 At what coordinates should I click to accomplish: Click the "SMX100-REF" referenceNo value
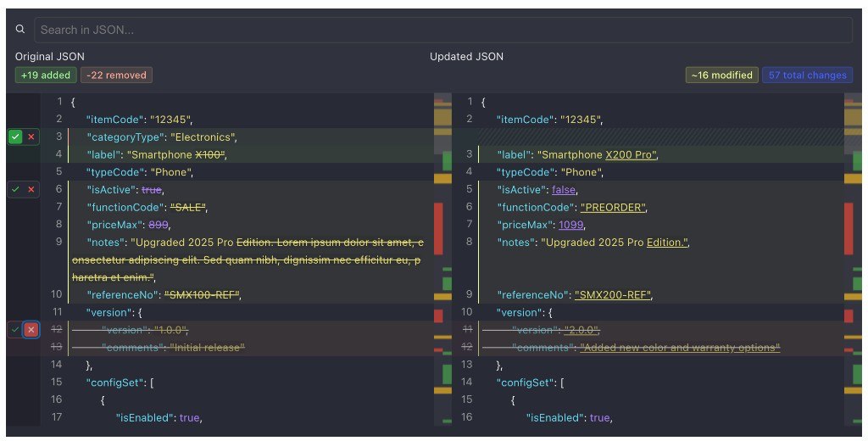(x=202, y=295)
